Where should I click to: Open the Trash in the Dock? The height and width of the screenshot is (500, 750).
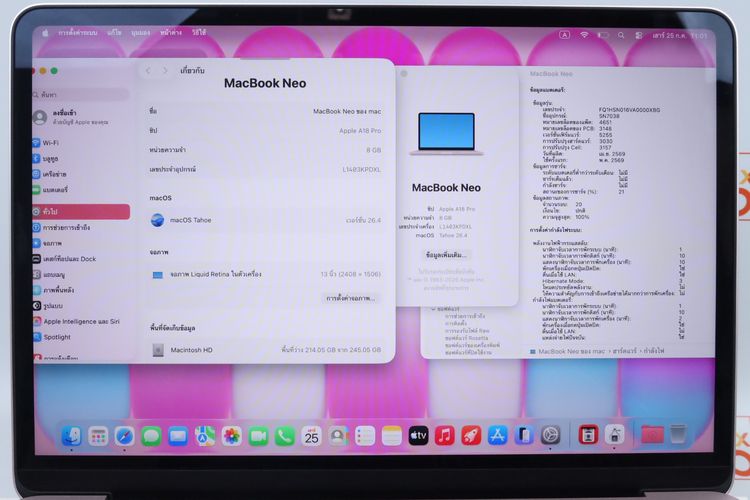tap(678, 434)
